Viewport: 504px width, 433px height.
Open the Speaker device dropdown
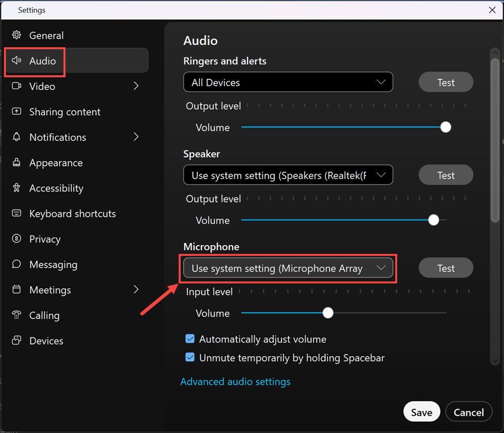pos(288,175)
